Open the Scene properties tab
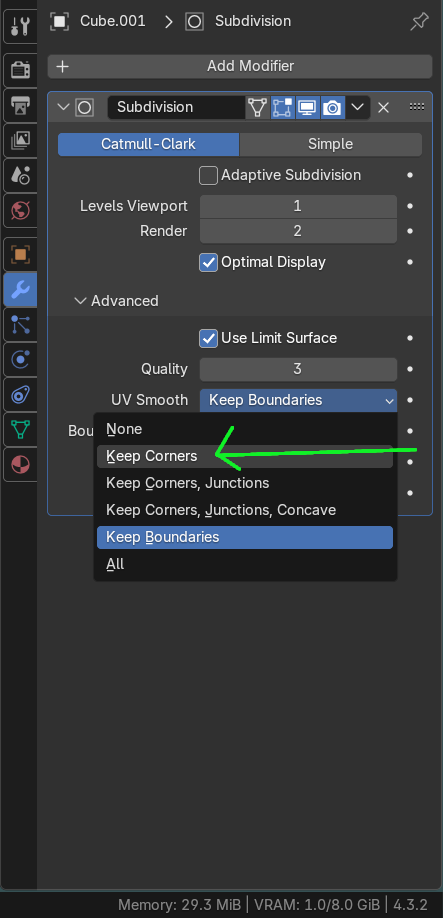Image resolution: width=443 pixels, height=918 pixels. coord(20,174)
